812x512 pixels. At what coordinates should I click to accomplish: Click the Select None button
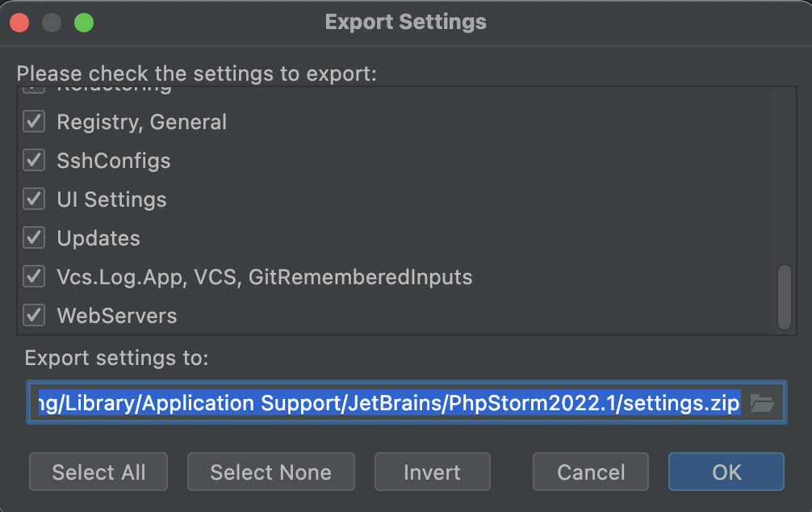click(271, 472)
